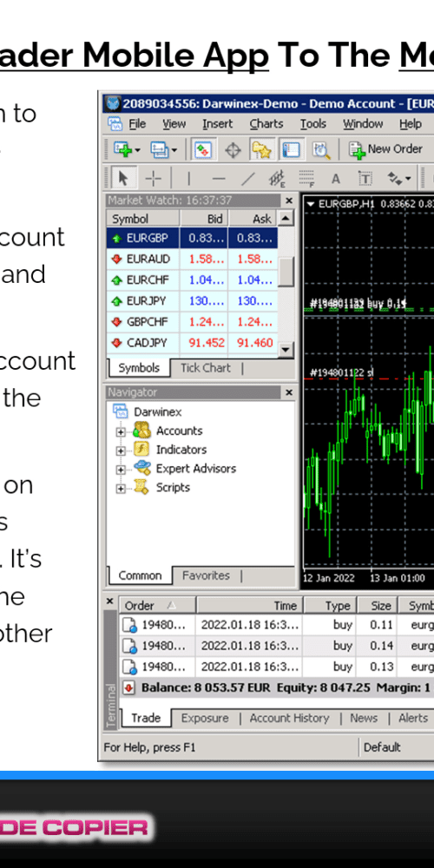
Task: Close the Market Watch panel
Action: (x=289, y=201)
